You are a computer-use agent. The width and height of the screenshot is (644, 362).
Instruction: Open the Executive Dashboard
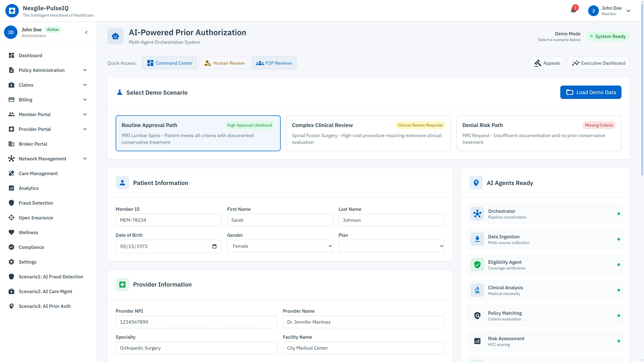point(599,63)
